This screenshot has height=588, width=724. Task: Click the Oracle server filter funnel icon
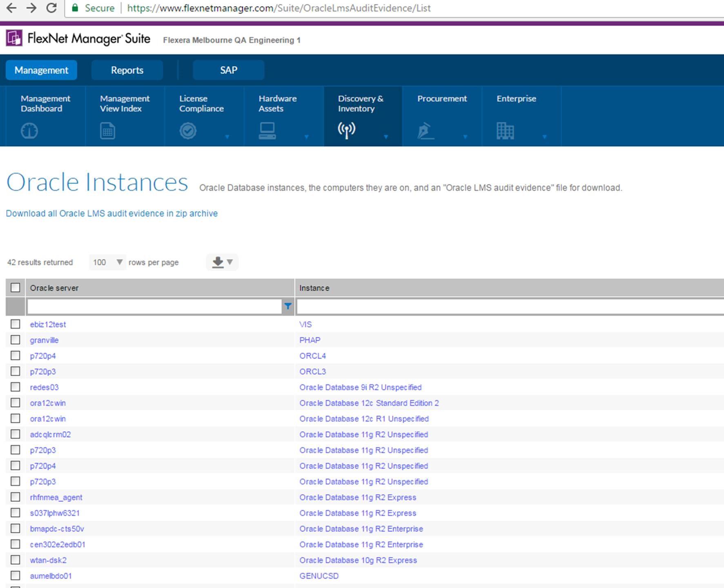(288, 306)
